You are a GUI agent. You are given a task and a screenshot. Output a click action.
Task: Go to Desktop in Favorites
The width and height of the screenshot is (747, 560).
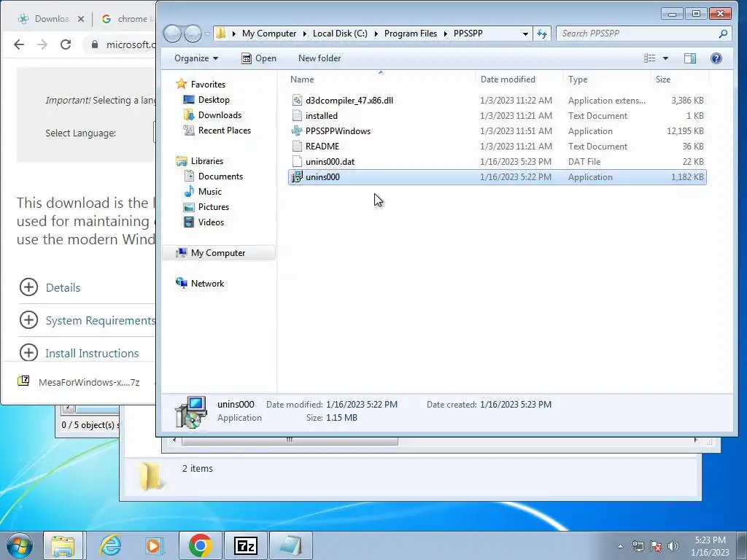pyautogui.click(x=214, y=99)
